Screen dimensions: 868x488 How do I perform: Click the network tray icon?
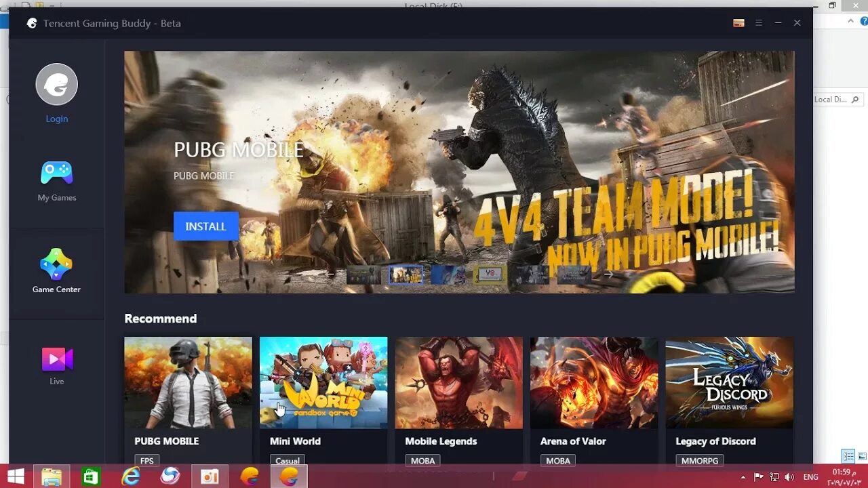(774, 477)
